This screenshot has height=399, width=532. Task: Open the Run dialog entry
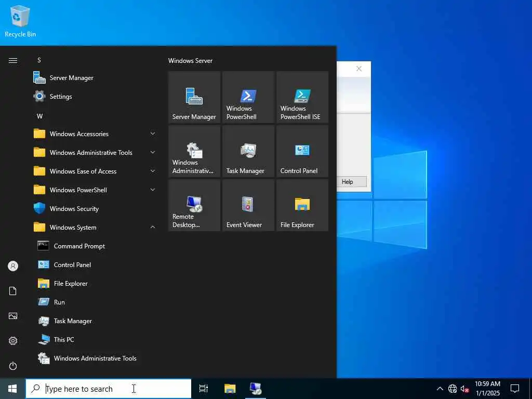[x=95, y=302]
